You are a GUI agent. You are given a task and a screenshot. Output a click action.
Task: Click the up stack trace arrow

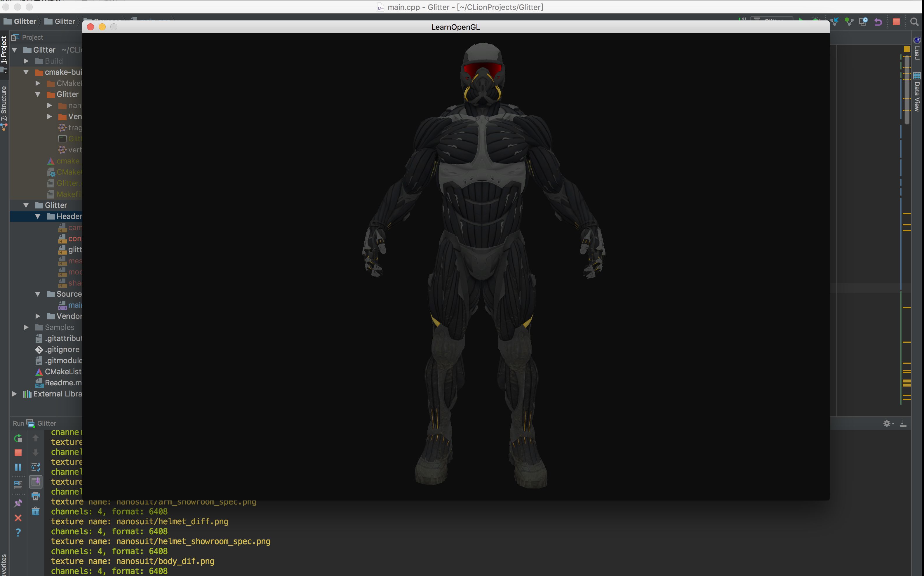pos(35,438)
